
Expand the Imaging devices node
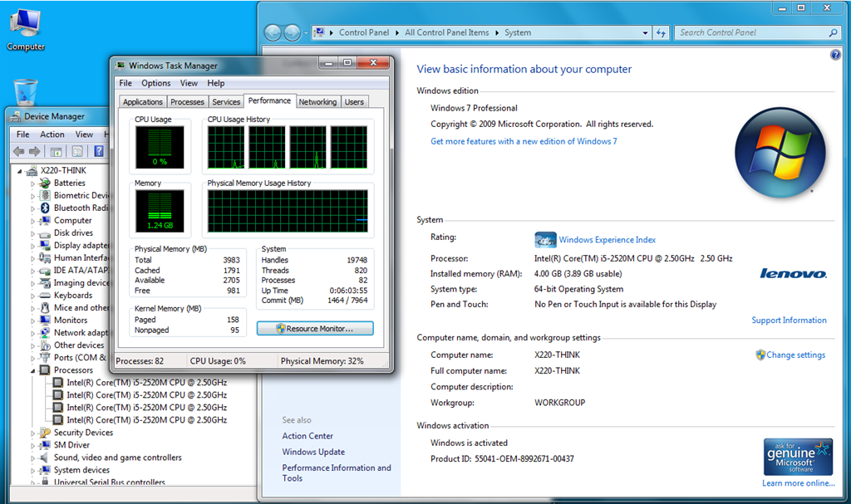click(32, 283)
